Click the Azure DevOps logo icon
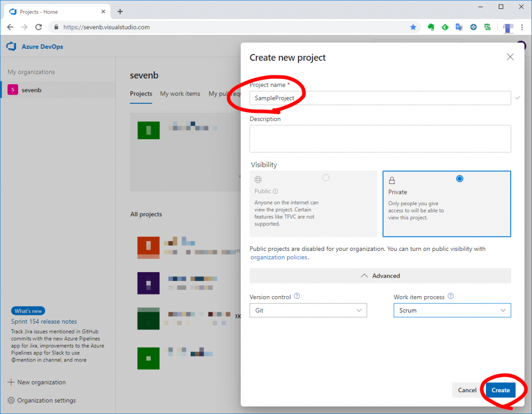The image size is (532, 414). click(11, 46)
